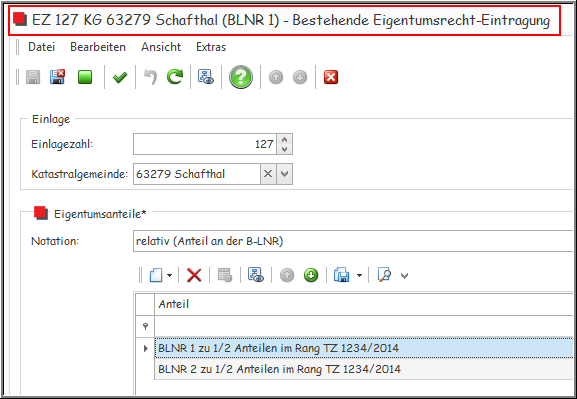577x399 pixels.
Task: Select row BLNR 2 zu 1/2 Anteilen
Action: pos(364,369)
